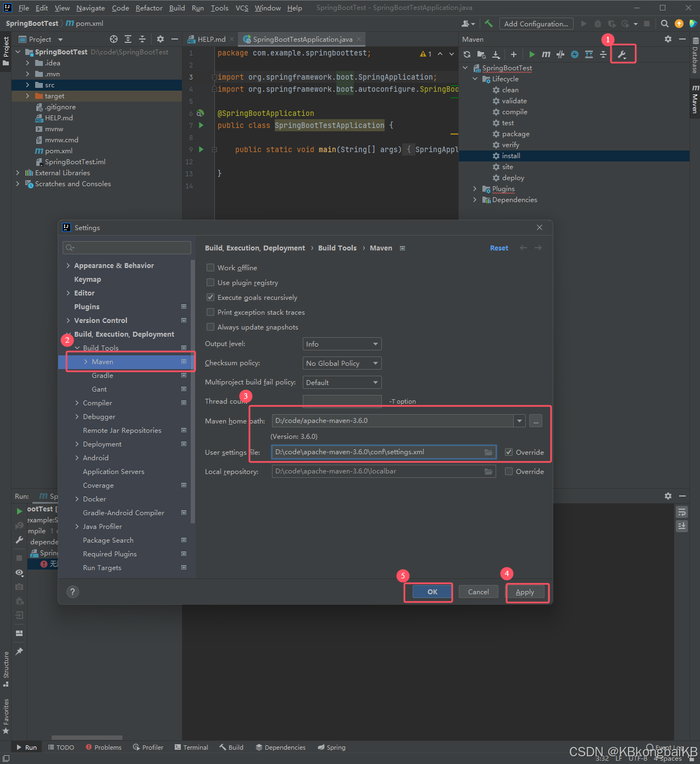The image size is (700, 764).
Task: Expand Appearance & Behavior settings node
Action: click(68, 265)
